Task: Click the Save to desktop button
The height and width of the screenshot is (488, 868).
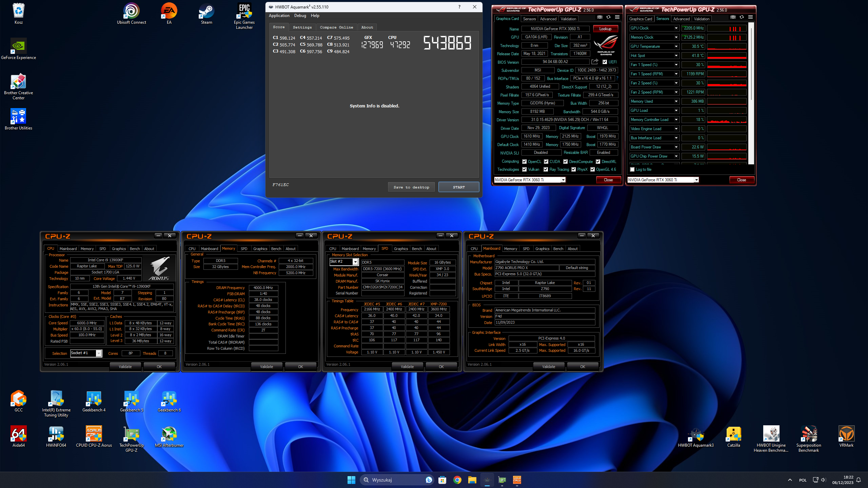Action: point(411,187)
